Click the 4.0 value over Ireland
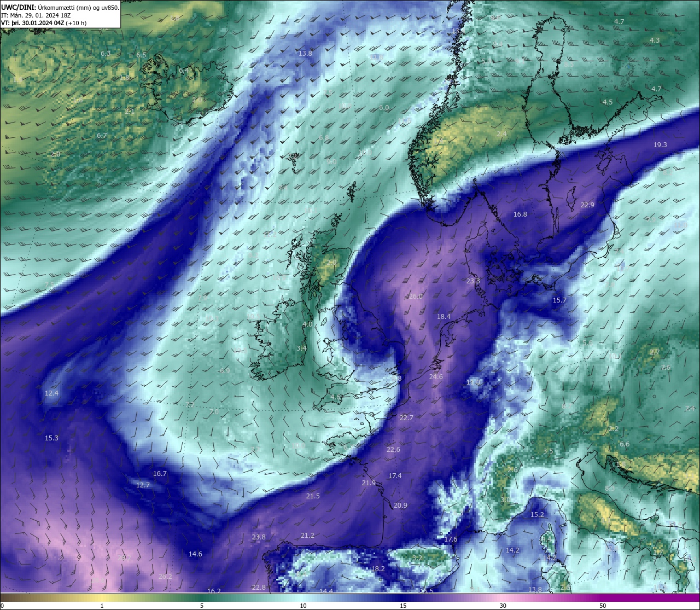This screenshot has width=700, height=610. 307,324
